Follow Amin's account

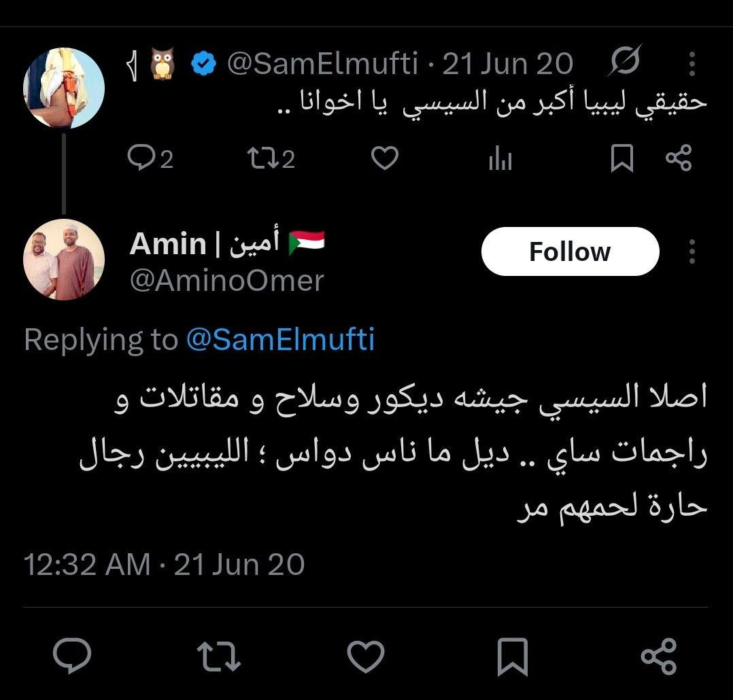point(570,252)
